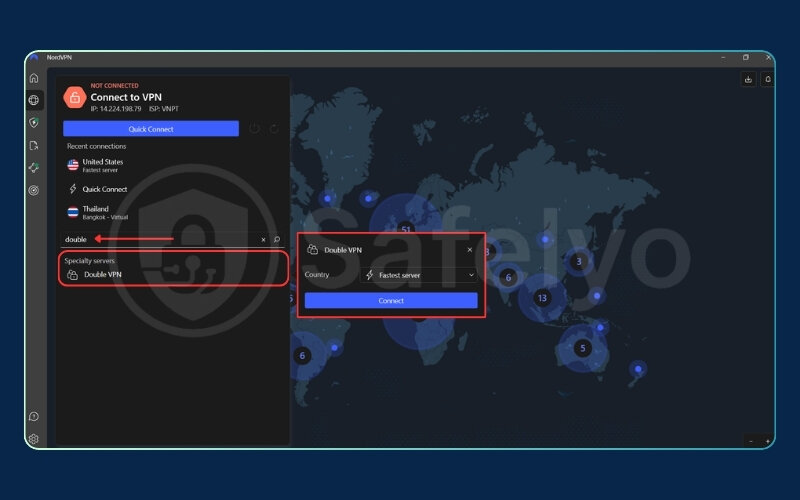Click the magnifier search icon
The width and height of the screenshot is (800, 500).
pos(277,239)
